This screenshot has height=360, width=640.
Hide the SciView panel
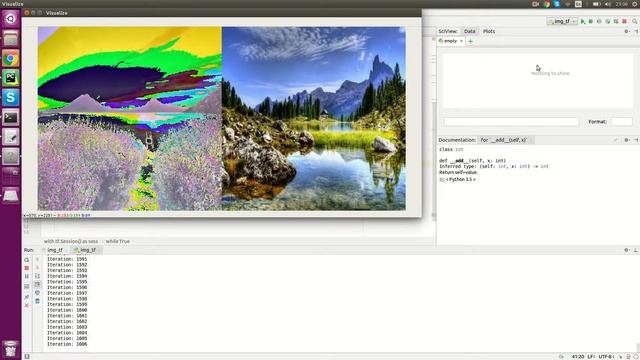click(x=636, y=31)
